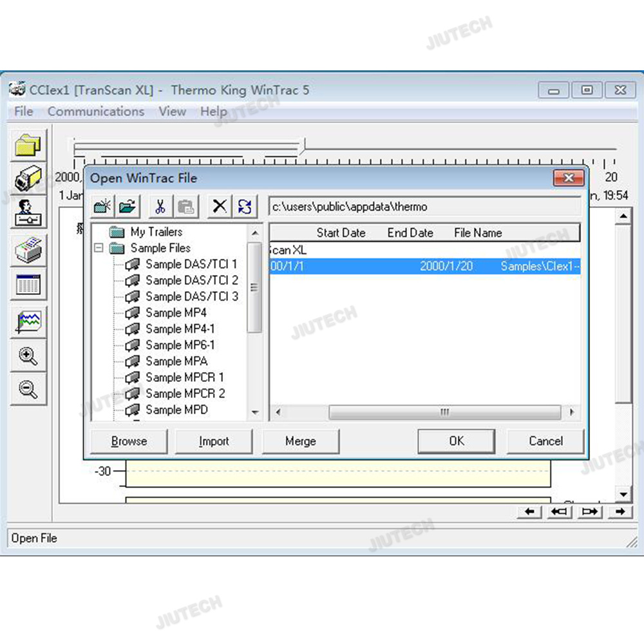This screenshot has width=644, height=644.
Task: Close the Thermo King WinTrac window
Action: [621, 90]
